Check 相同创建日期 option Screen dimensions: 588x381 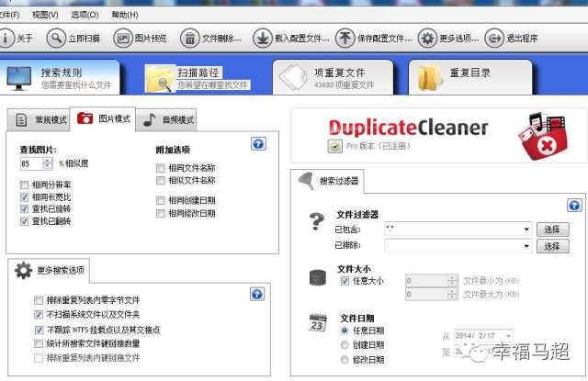161,201
